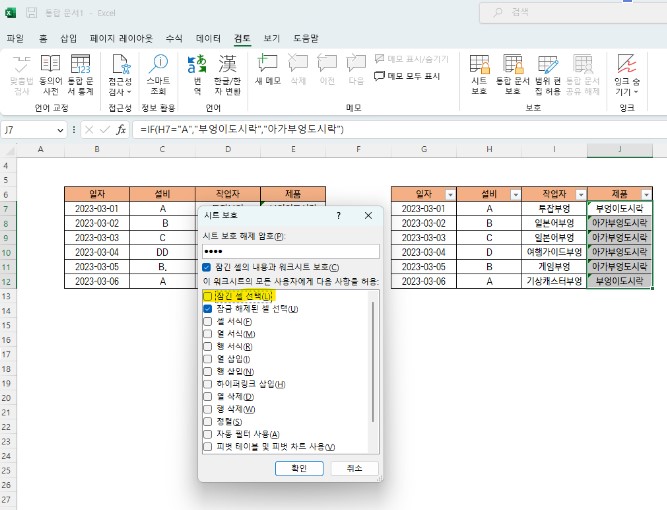Open smart lookup (스마트 조회)
This screenshot has width=667, height=510.
[158, 75]
